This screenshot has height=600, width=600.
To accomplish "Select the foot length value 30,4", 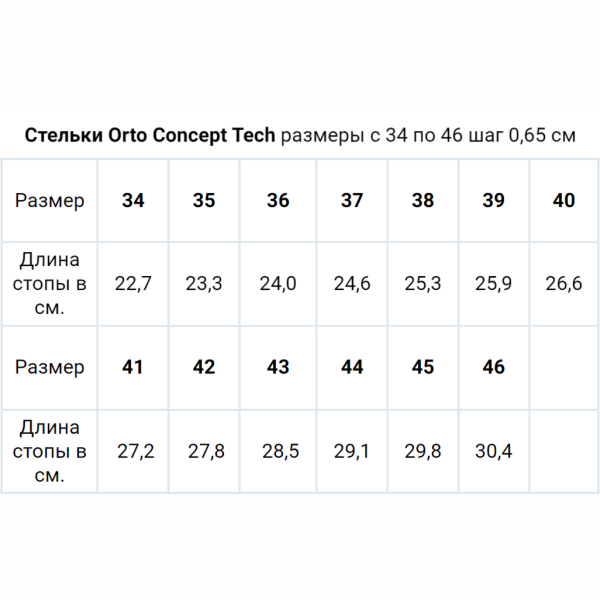I will [x=493, y=451].
